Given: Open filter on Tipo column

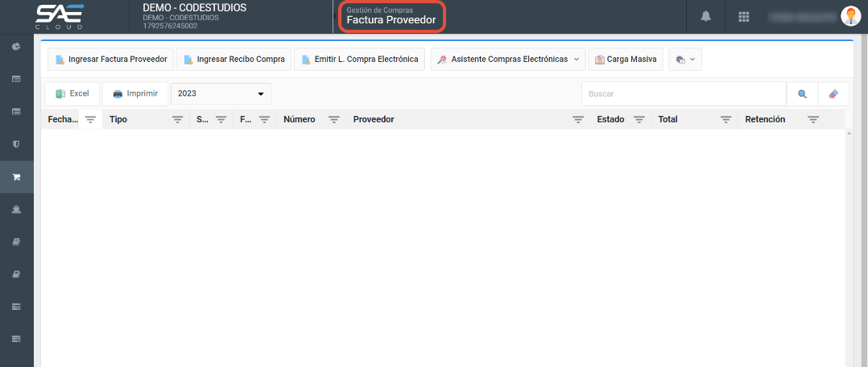Looking at the screenshot, I should click(x=177, y=120).
